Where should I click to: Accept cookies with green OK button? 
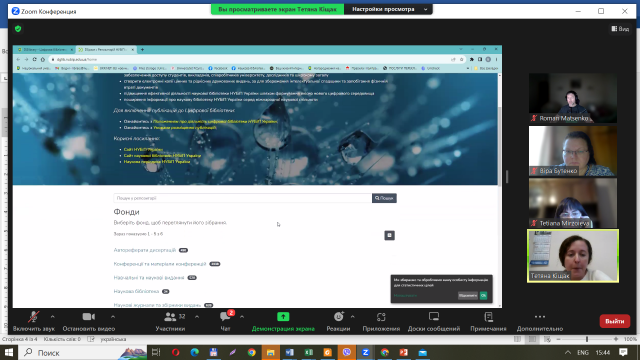(483, 296)
